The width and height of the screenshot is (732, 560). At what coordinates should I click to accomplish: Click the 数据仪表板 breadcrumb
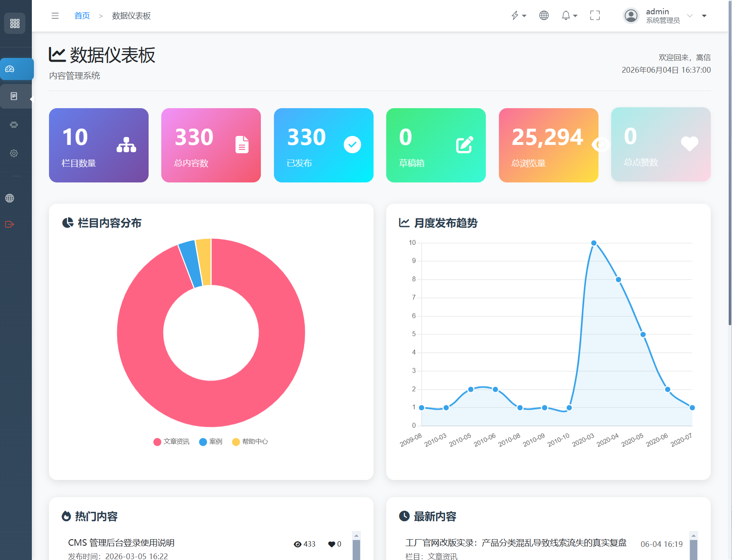[x=131, y=16]
